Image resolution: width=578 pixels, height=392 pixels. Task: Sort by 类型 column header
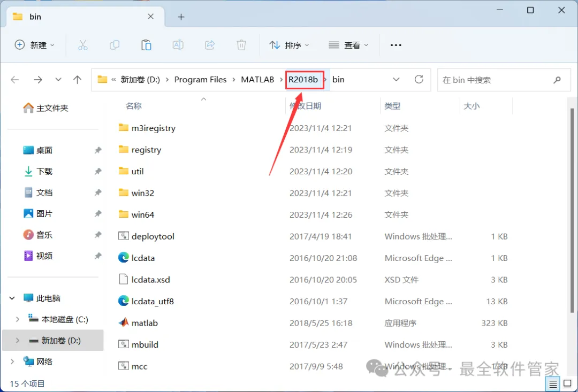(x=393, y=106)
